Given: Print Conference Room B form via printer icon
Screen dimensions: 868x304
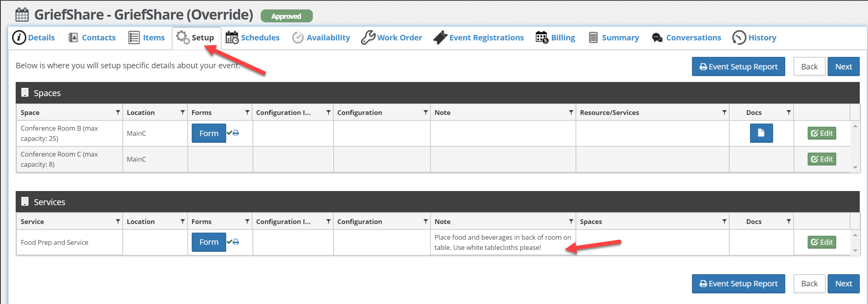Looking at the screenshot, I should [x=236, y=133].
